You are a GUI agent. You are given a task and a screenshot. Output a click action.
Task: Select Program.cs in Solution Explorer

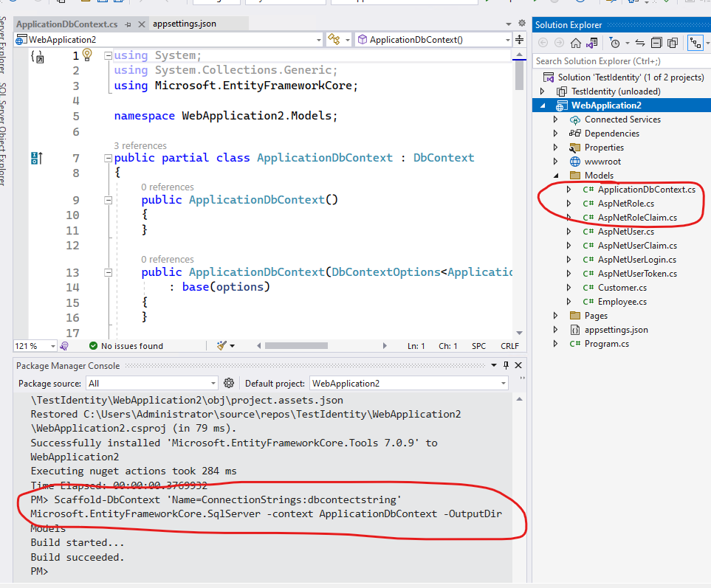[x=607, y=345]
